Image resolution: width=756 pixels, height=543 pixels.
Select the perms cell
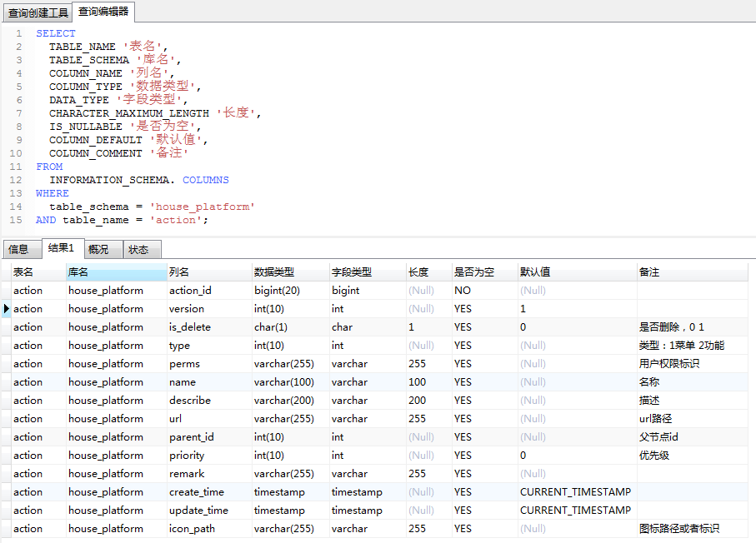click(x=209, y=364)
